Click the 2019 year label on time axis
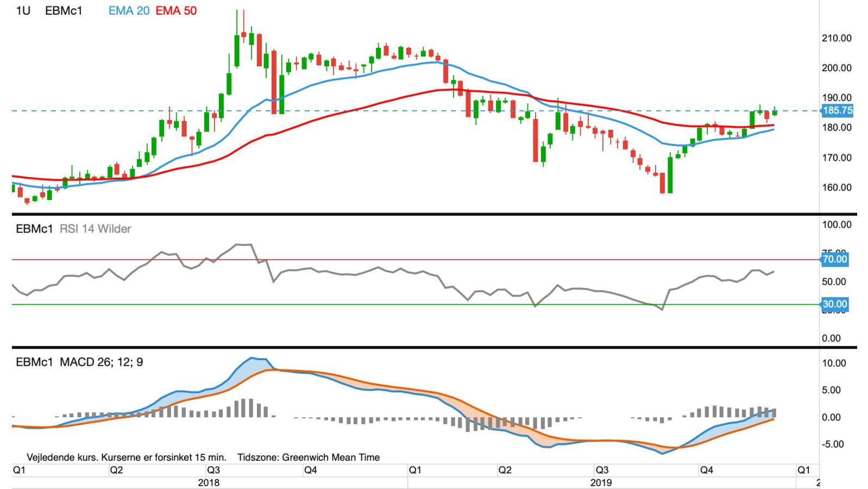 (x=601, y=482)
